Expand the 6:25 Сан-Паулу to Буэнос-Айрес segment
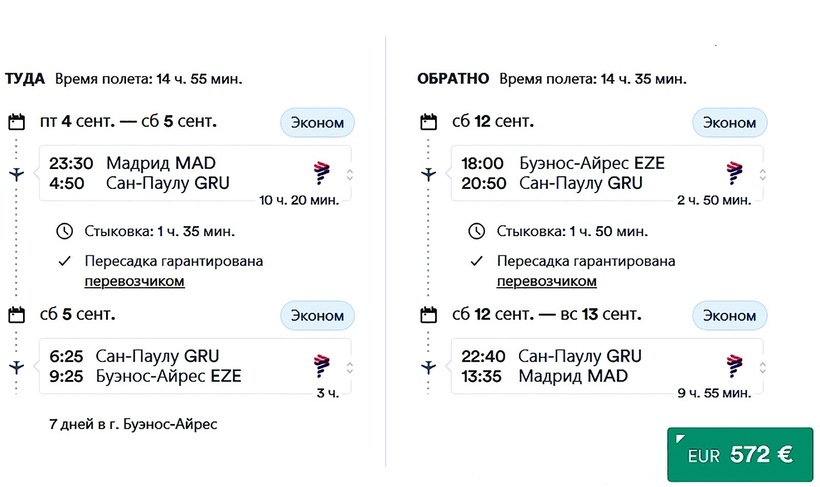The image size is (820, 487). point(348,366)
